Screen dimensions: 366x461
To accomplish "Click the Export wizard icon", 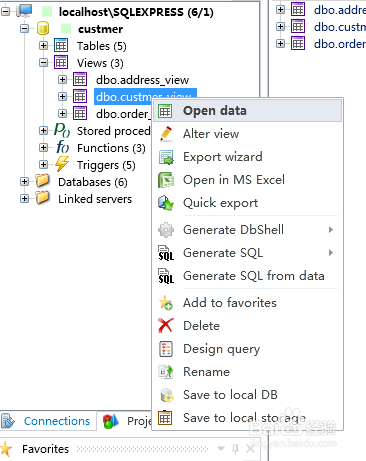I will tap(166, 157).
